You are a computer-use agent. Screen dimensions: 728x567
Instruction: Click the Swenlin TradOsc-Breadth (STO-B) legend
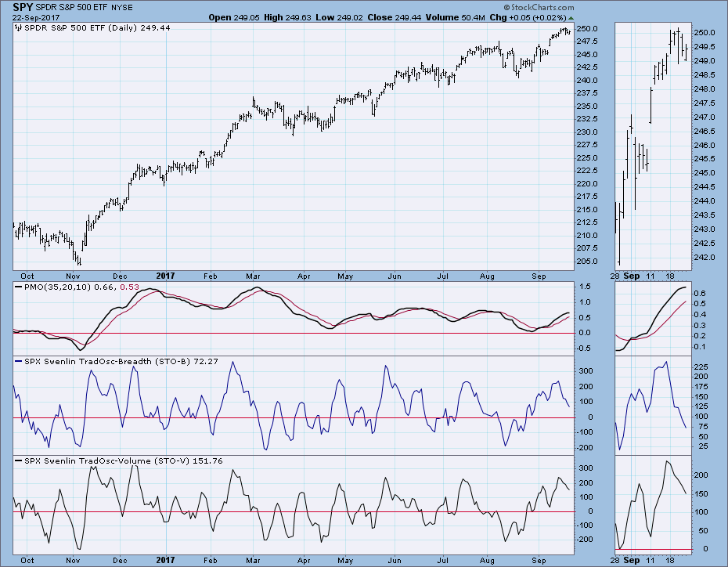coord(121,361)
